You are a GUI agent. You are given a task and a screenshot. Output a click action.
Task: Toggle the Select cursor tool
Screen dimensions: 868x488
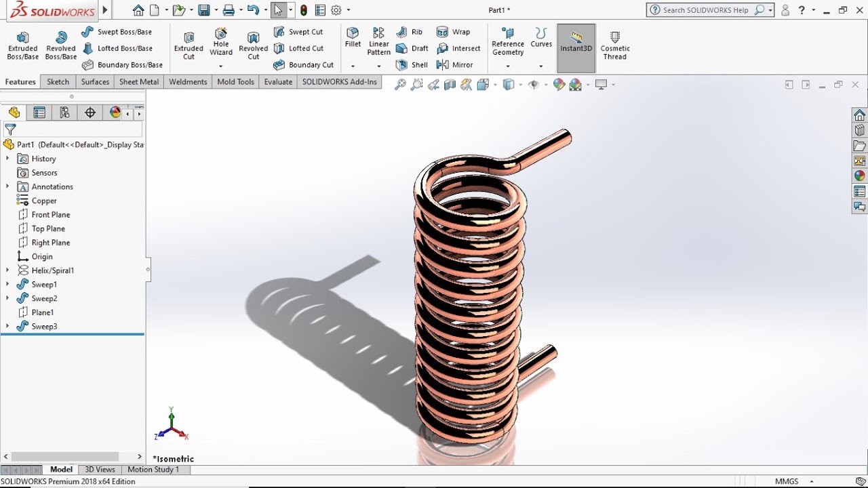(x=278, y=10)
